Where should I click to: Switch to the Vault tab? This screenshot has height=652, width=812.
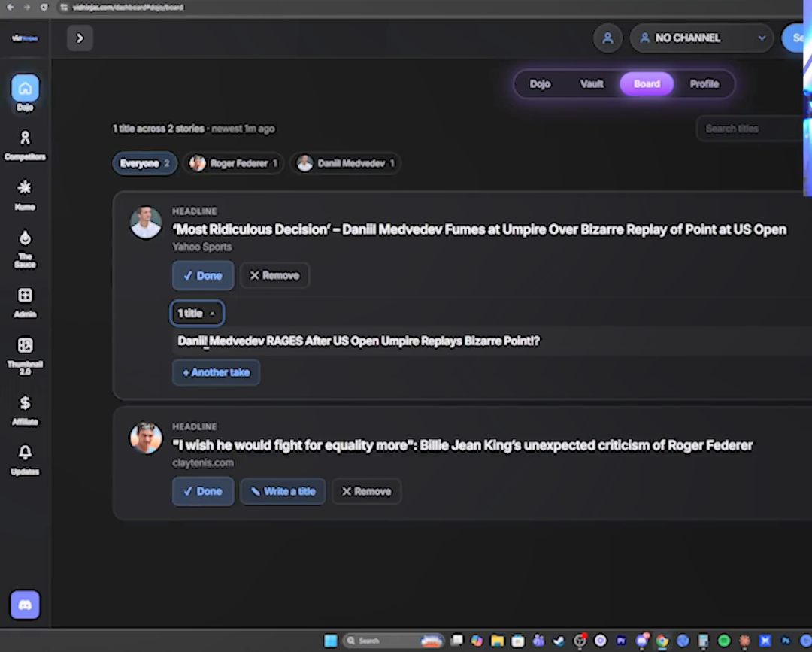(592, 84)
